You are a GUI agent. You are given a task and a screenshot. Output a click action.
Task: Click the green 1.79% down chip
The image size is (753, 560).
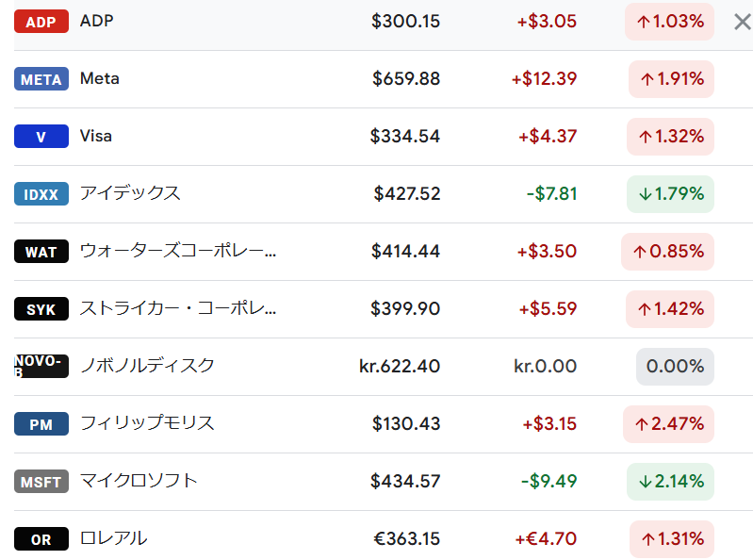pos(670,194)
